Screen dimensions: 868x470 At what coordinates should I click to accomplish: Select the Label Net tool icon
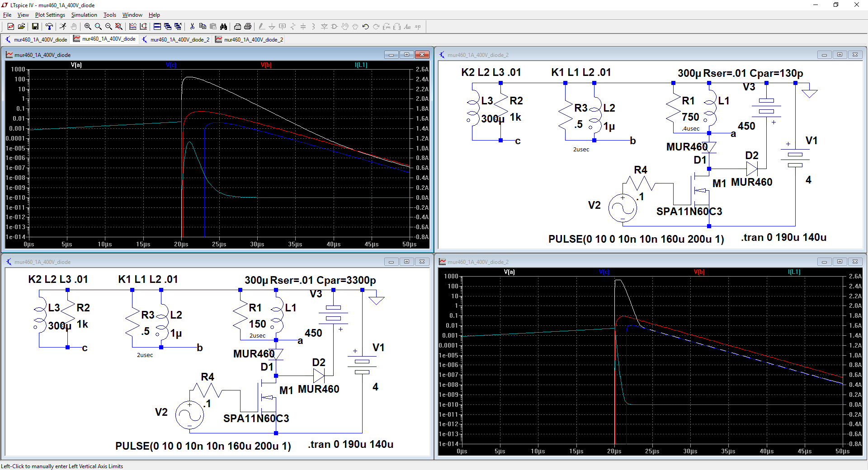coord(282,27)
